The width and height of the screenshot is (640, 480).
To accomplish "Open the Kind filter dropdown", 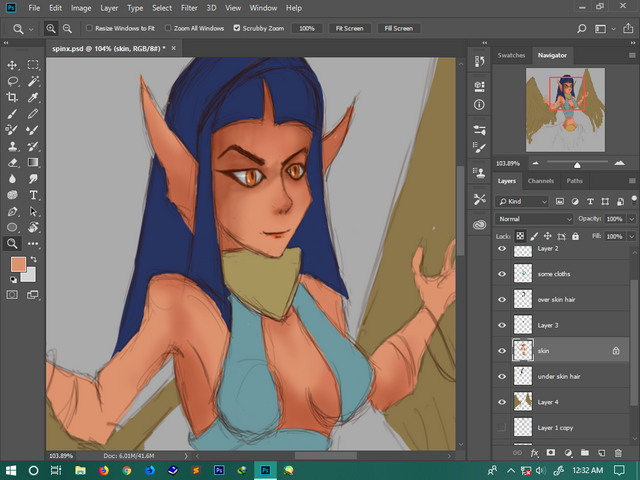I will [522, 201].
